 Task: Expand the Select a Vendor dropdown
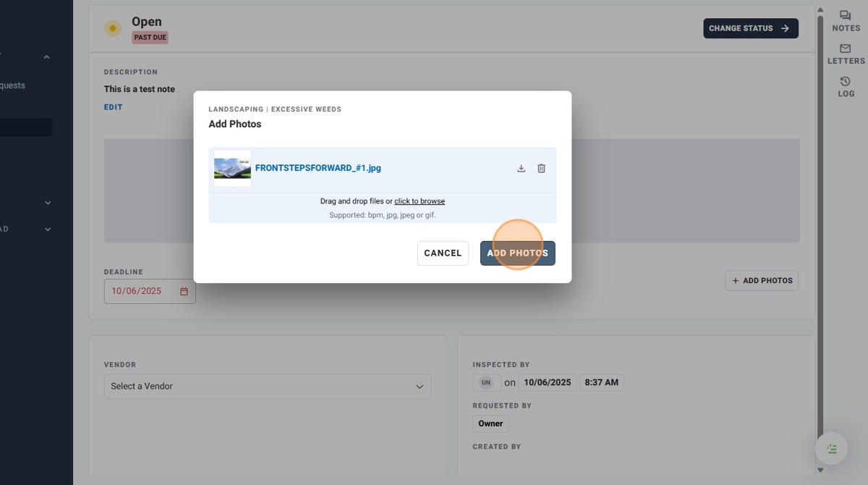pos(267,387)
